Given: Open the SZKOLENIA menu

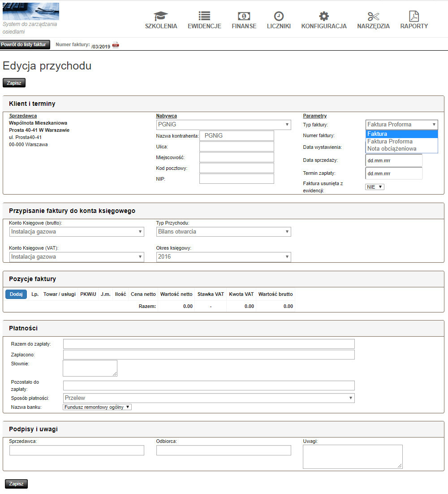Looking at the screenshot, I should point(161,26).
